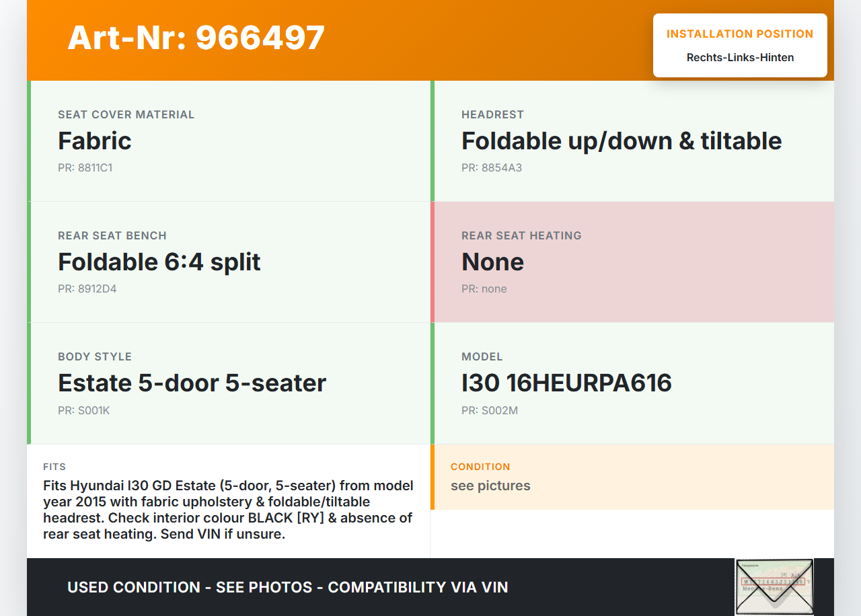Select the 'None' heating value
This screenshot has height=616, width=861.
(x=493, y=262)
